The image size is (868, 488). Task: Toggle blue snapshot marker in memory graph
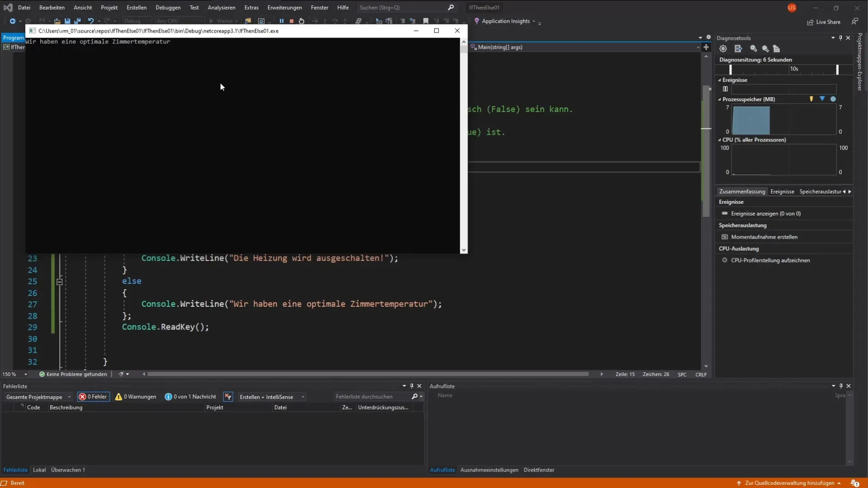822,99
